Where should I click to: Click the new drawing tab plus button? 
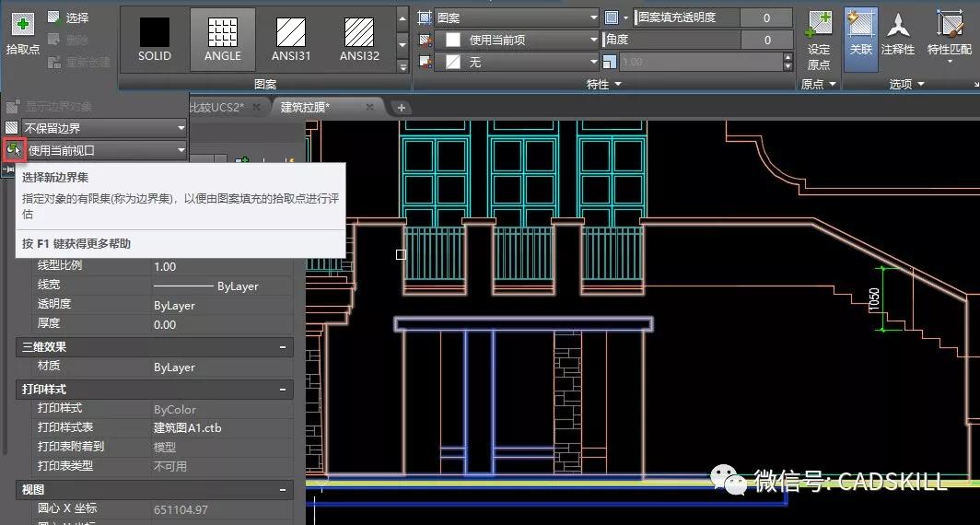coord(401,107)
